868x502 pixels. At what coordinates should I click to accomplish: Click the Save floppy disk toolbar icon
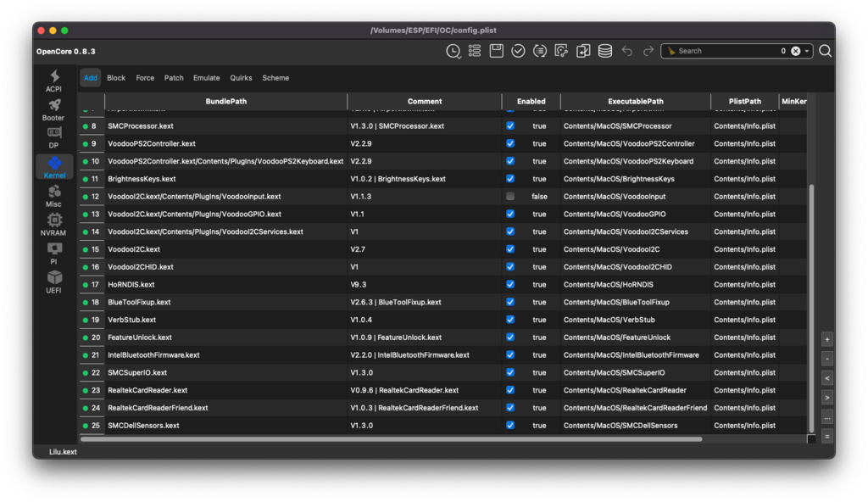pos(497,51)
